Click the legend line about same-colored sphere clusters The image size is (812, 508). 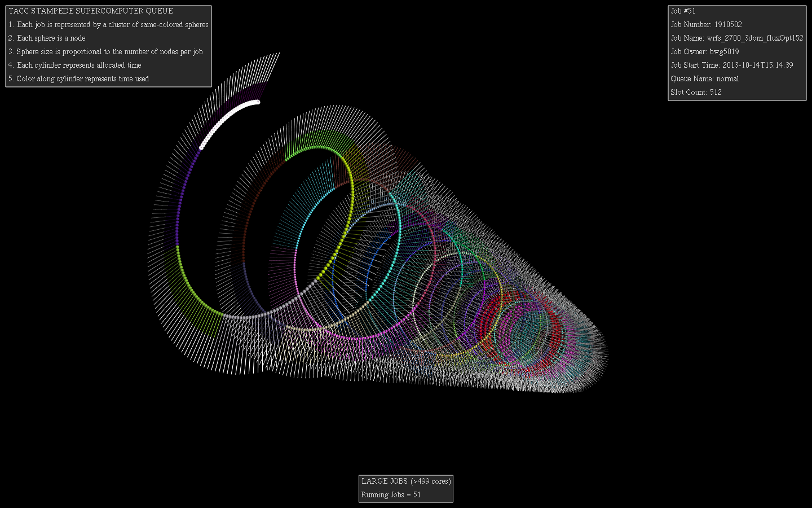click(108, 24)
